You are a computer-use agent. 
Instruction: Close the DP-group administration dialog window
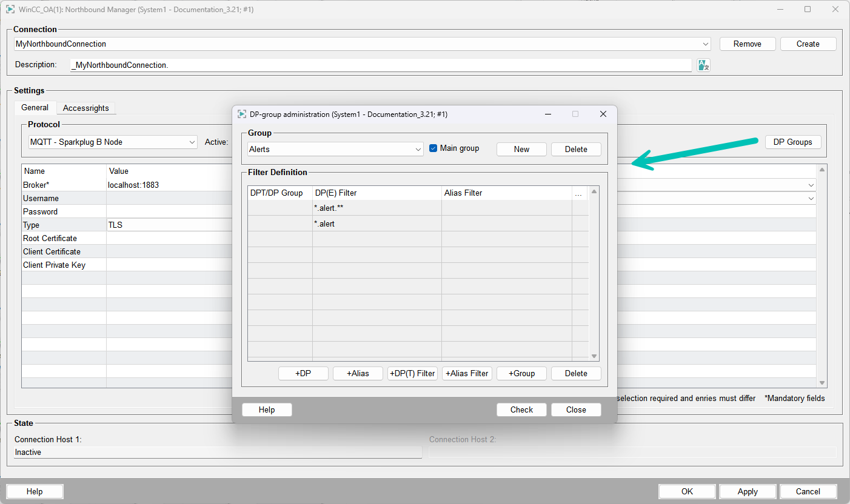(x=603, y=114)
